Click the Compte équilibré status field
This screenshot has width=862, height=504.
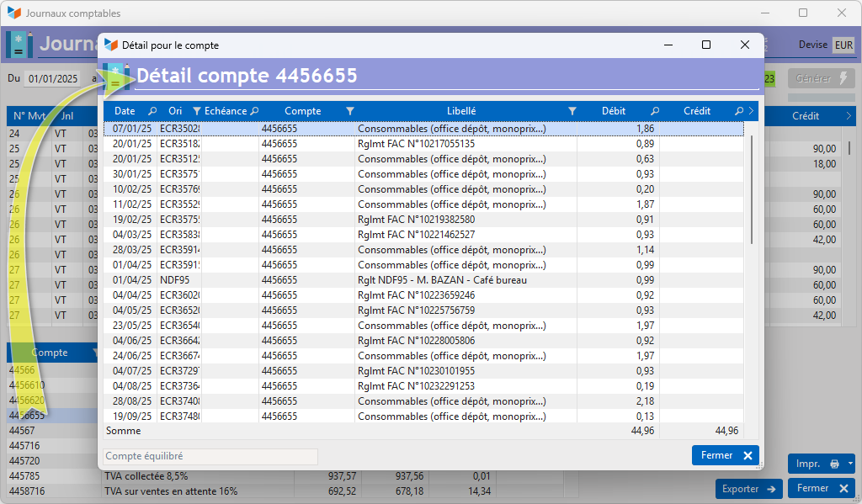(x=210, y=456)
